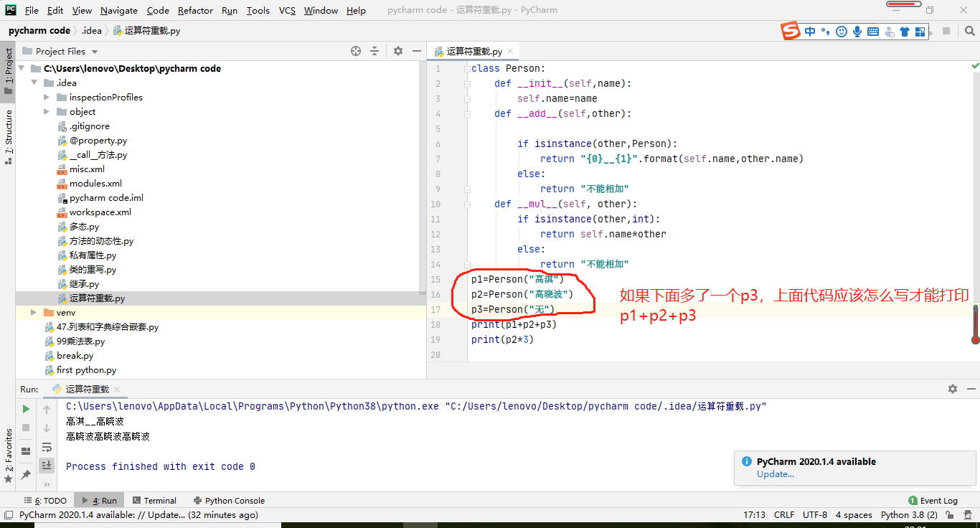This screenshot has height=528, width=980.
Task: Switch the Sogou Chinese/English mode button
Action: 810,31
